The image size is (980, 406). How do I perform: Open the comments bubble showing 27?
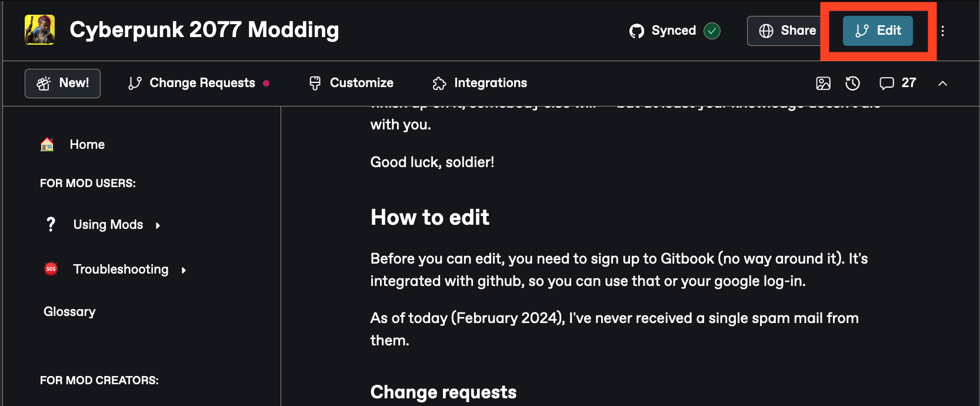tap(897, 83)
